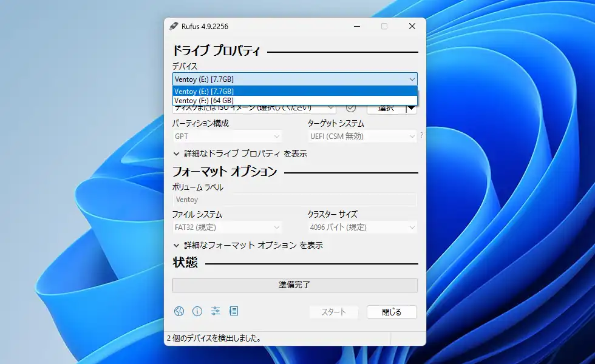The width and height of the screenshot is (595, 364).
Task: Open application settings sliders icon
Action: tap(216, 311)
